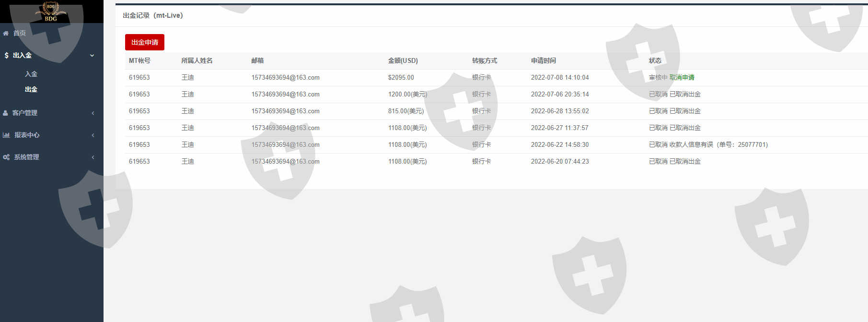The height and width of the screenshot is (322, 868).
Task: Click the BDG logo in sidebar header
Action: (51, 12)
